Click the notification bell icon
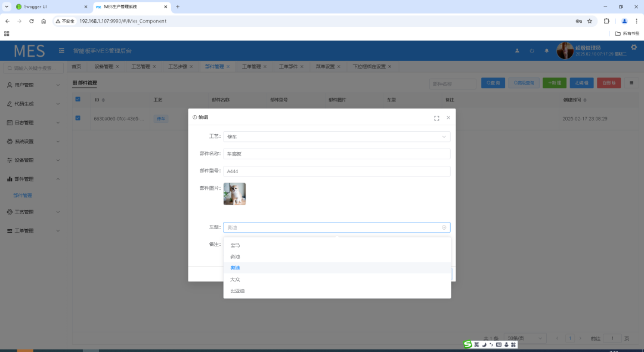Image resolution: width=644 pixels, height=352 pixels. (547, 51)
